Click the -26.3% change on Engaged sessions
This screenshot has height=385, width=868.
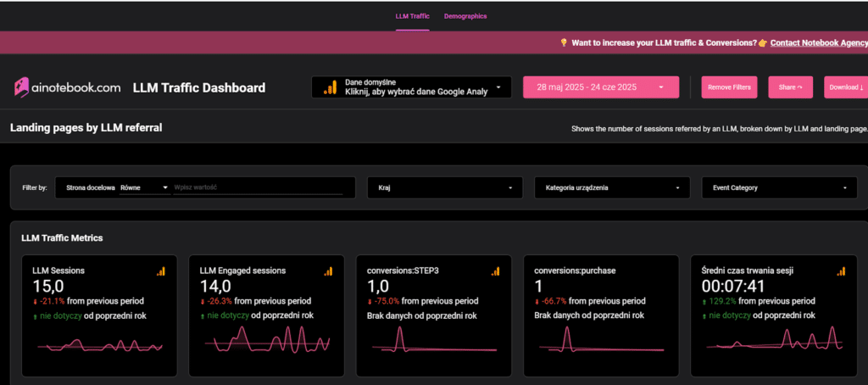coord(220,301)
